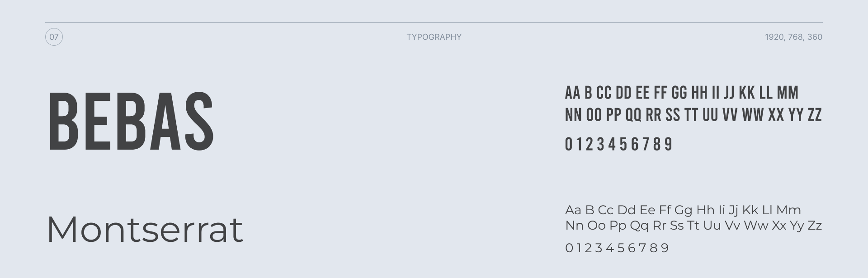Image resolution: width=868 pixels, height=278 pixels.
Task: Click the Montserrat 'Zz' glyph pair
Action: [x=815, y=226]
